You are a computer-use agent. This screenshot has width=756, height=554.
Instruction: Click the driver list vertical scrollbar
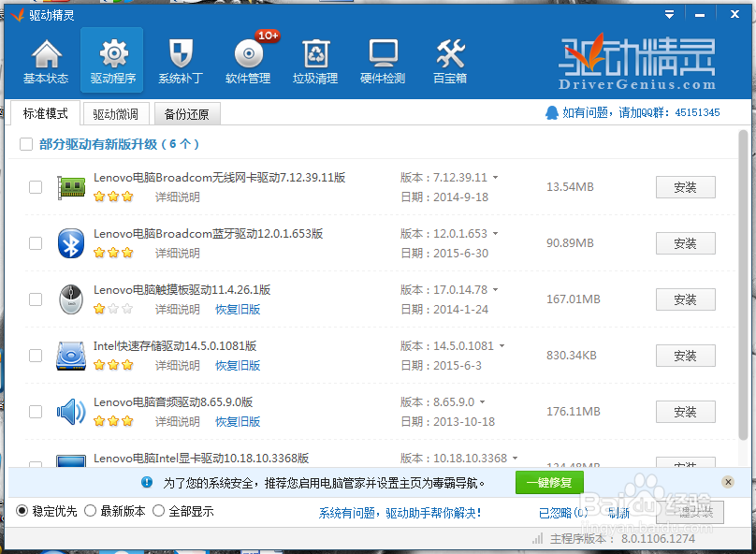[x=743, y=284]
